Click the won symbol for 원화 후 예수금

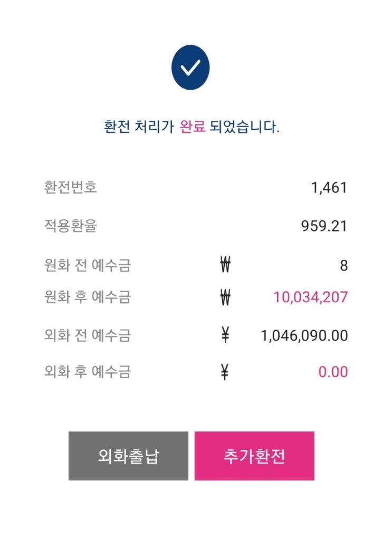tap(225, 297)
